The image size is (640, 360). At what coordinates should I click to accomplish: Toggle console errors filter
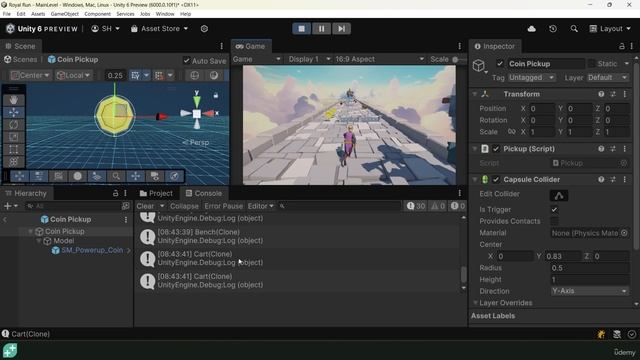click(458, 206)
